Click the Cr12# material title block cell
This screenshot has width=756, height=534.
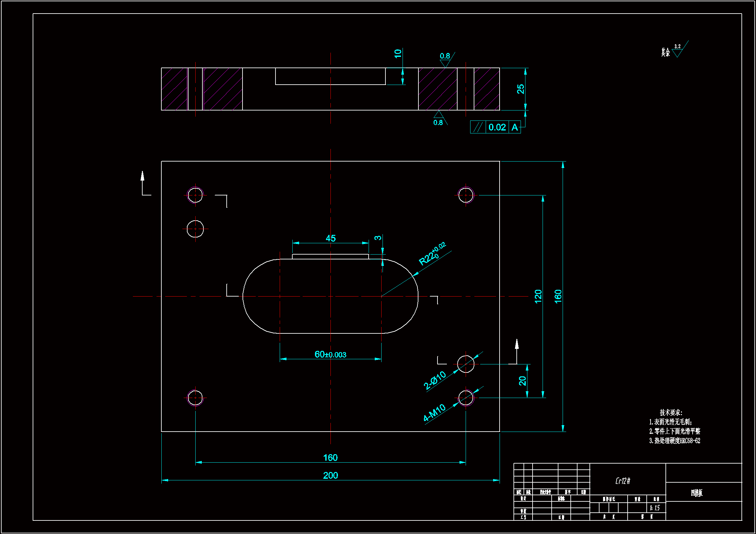623,481
